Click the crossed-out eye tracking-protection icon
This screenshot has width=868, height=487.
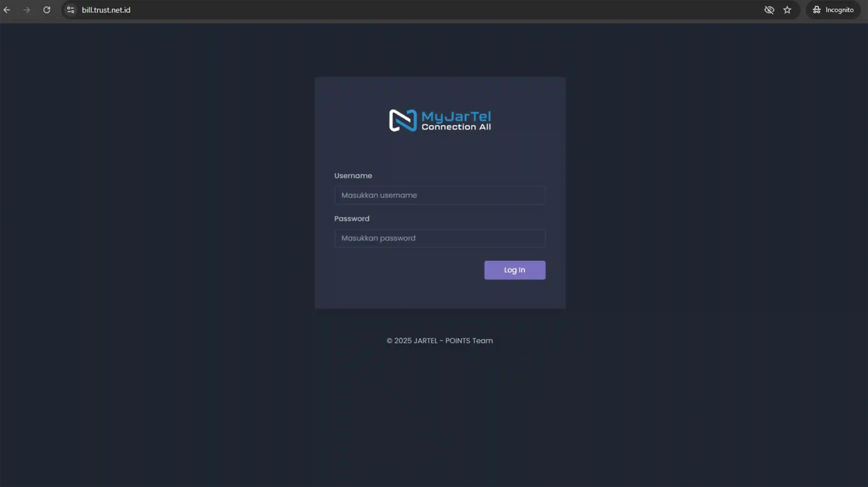769,10
